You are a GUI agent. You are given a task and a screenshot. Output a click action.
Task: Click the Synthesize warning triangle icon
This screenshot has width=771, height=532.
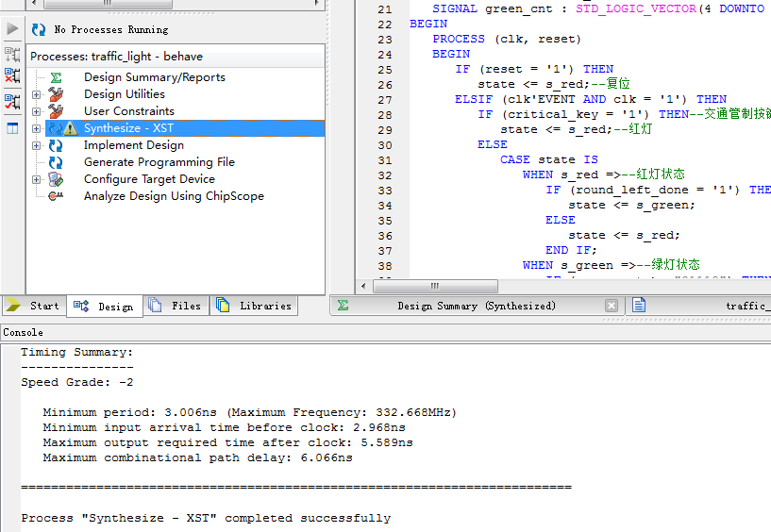coord(70,128)
